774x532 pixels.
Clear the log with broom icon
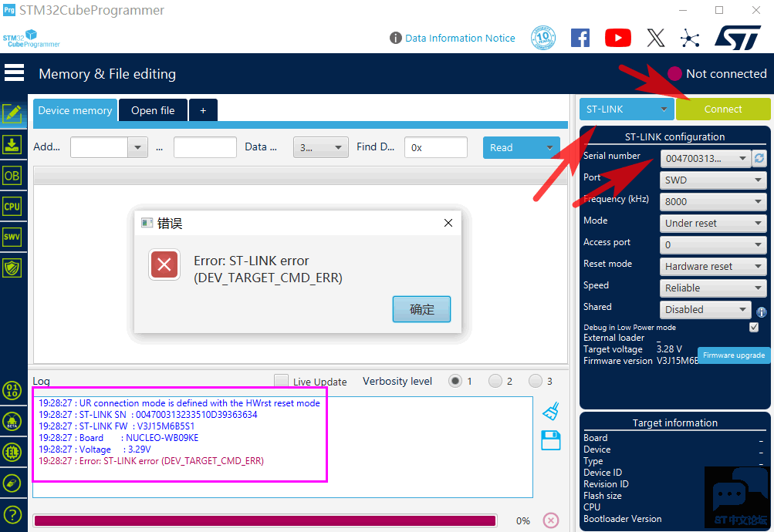(551, 411)
